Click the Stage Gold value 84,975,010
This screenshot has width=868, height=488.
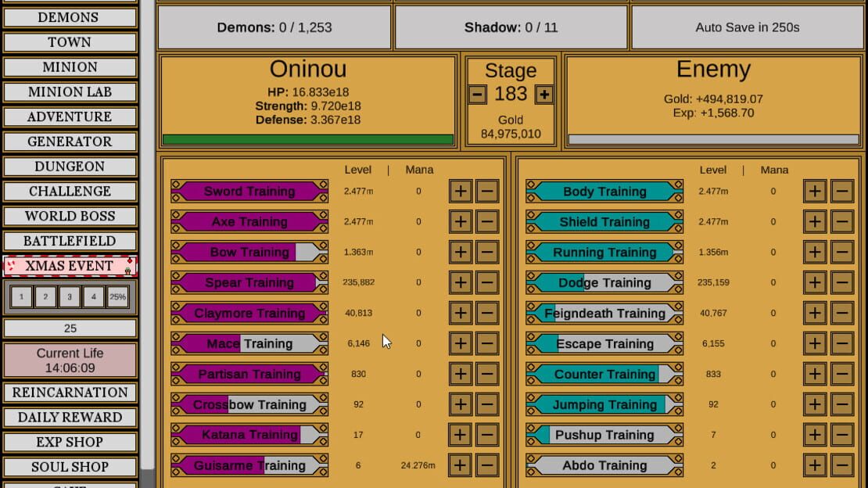511,134
